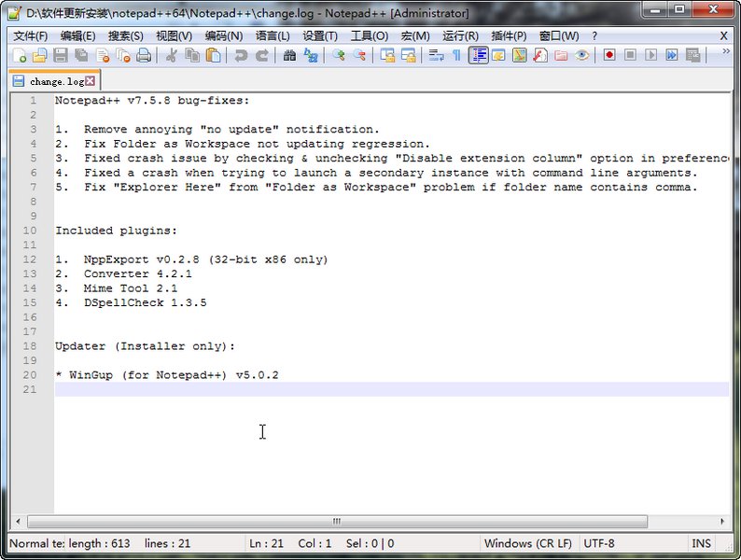The height and width of the screenshot is (560, 741).
Task: Click "length : 613" status entry
Action: point(99,543)
